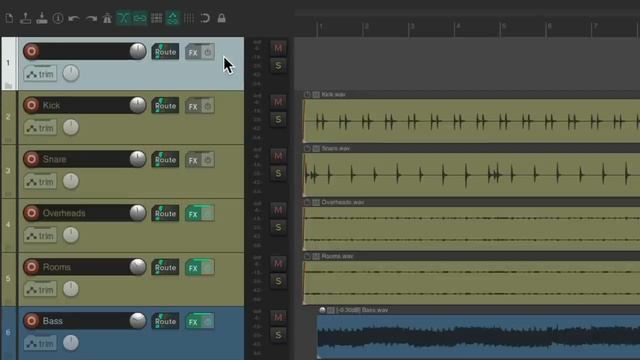Select the Kick.wav media item
640x360 pixels.
471,121
